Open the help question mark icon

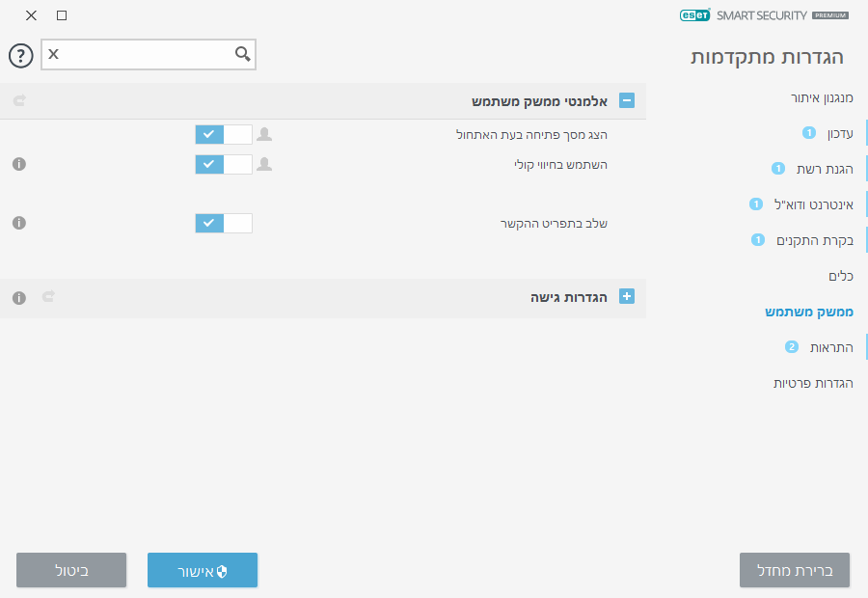(21, 55)
